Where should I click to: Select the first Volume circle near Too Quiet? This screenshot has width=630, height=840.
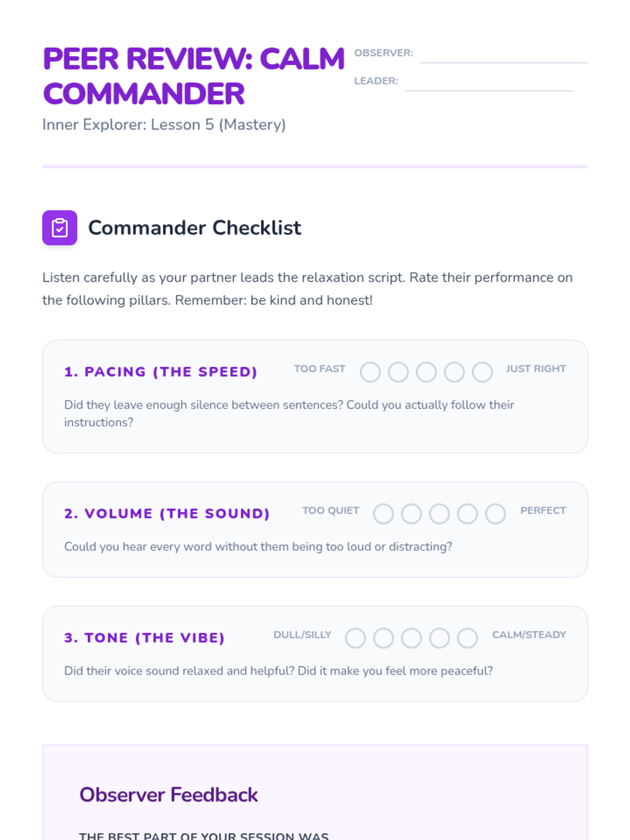pyautogui.click(x=383, y=514)
